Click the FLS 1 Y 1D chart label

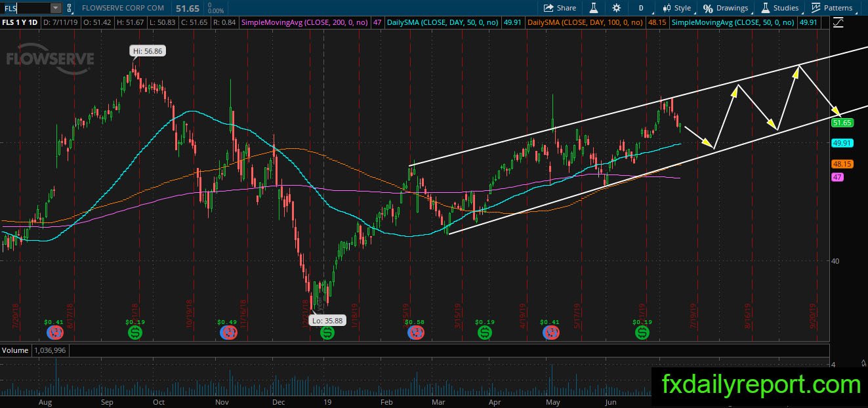[x=20, y=22]
